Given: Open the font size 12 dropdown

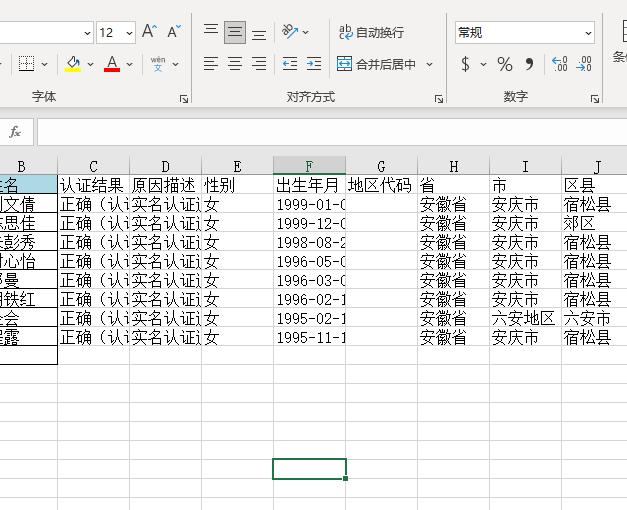Looking at the screenshot, I should click(129, 33).
